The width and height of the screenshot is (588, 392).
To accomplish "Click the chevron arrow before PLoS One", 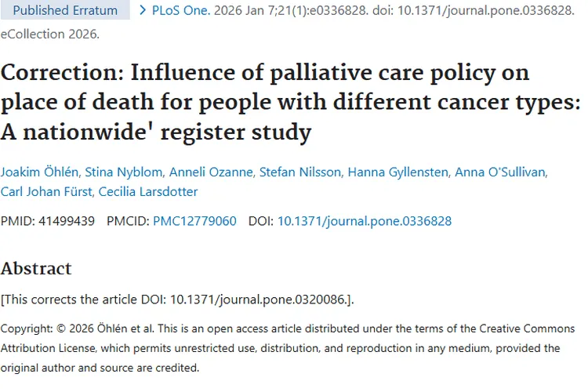I will [x=142, y=11].
